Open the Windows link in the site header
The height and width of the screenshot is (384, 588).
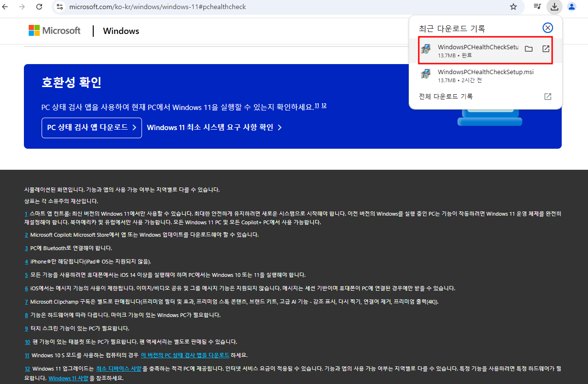coord(121,31)
